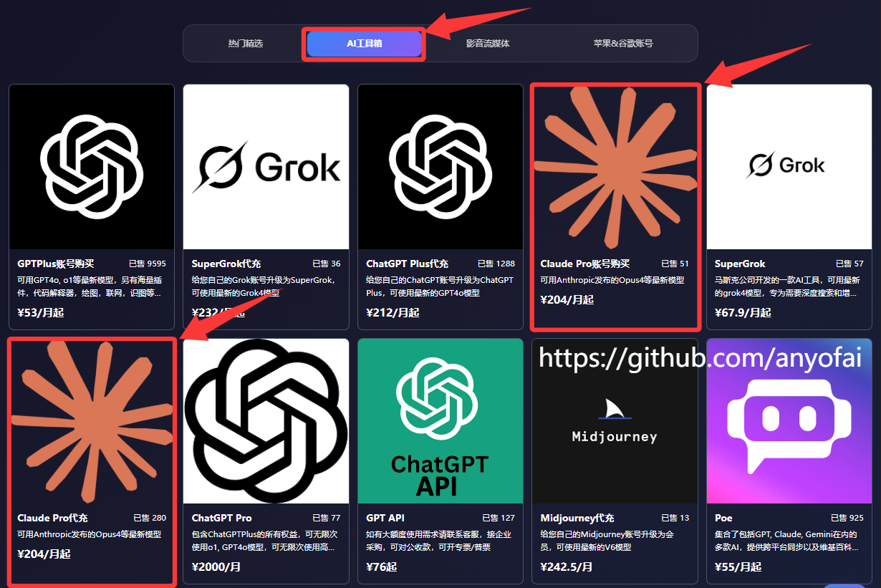Open the ChatGPT Pro product title

[x=222, y=518]
